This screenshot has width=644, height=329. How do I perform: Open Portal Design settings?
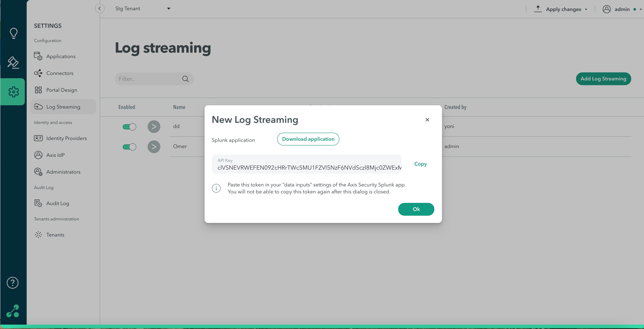pos(62,90)
